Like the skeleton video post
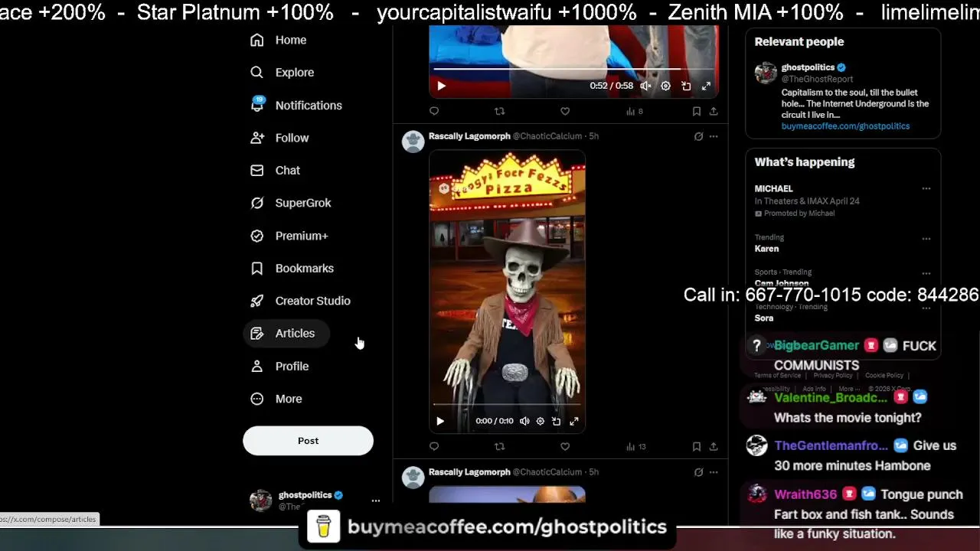Screen dimensions: 980x551 (565, 447)
